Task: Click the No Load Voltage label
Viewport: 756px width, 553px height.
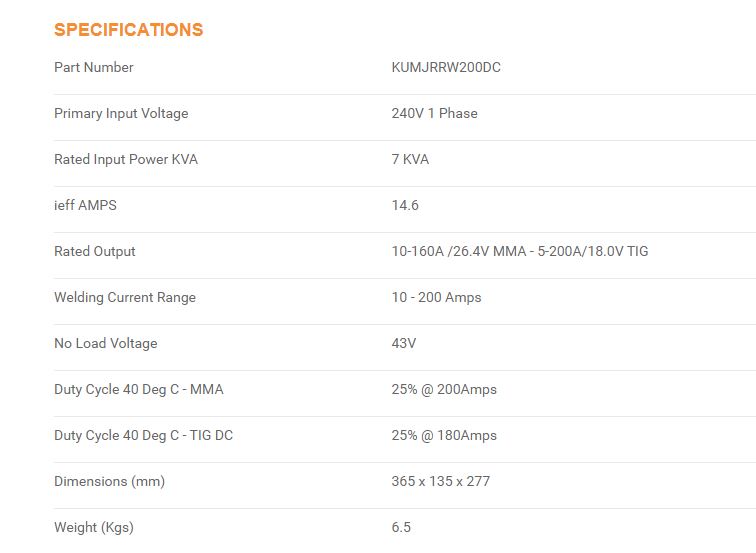Action: (106, 343)
